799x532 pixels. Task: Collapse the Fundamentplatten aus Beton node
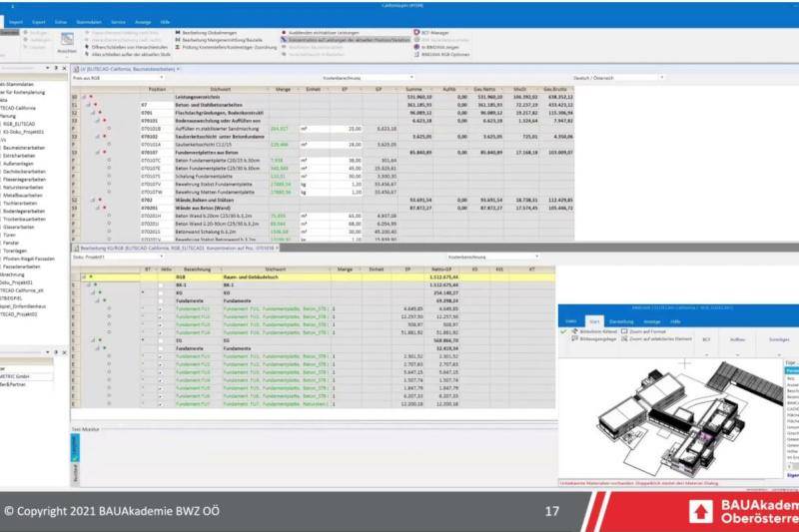tap(97, 153)
